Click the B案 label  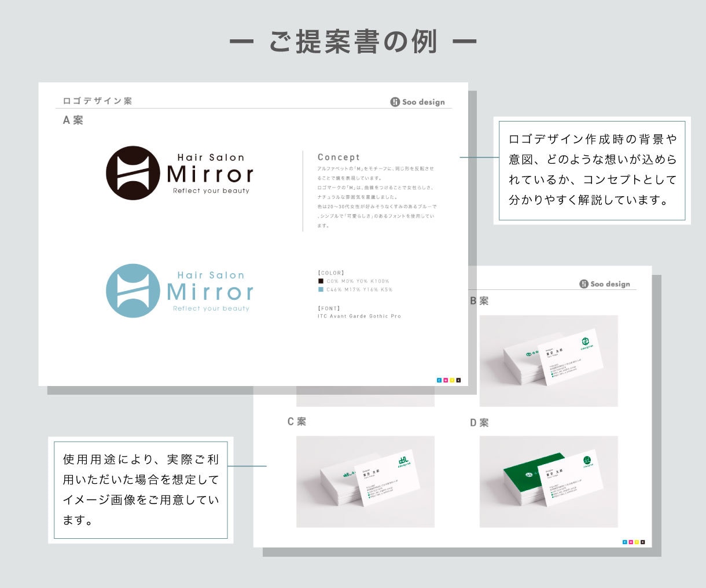[x=479, y=301]
